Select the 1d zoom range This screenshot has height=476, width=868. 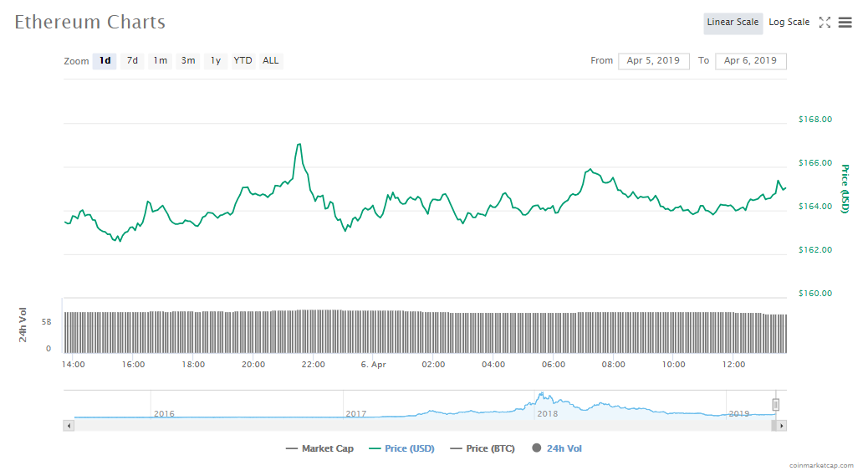point(105,61)
